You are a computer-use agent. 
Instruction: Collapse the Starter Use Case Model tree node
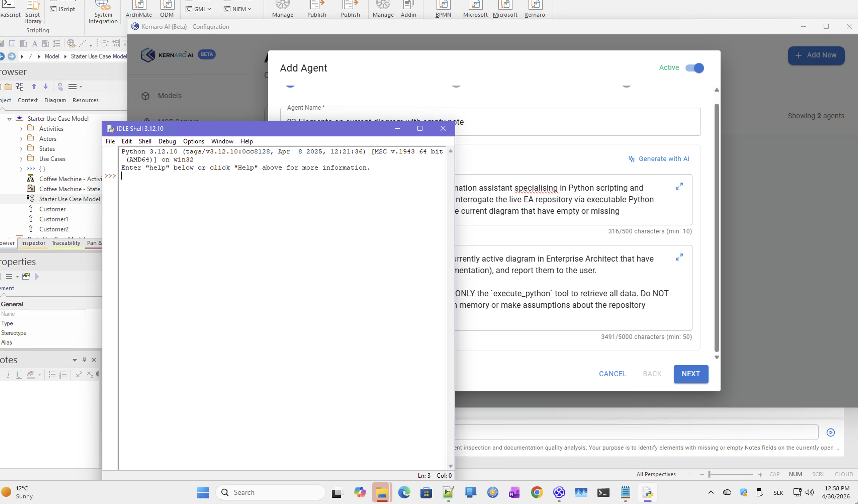tap(10, 119)
